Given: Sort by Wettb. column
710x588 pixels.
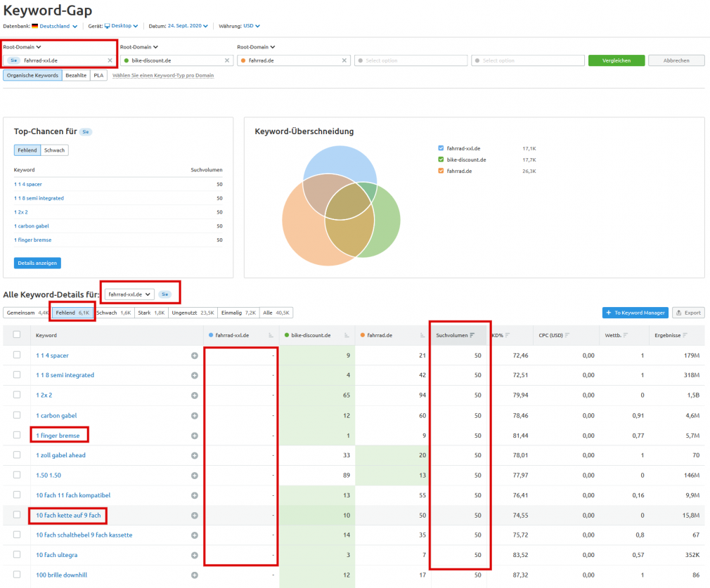Looking at the screenshot, I should pyautogui.click(x=626, y=335).
